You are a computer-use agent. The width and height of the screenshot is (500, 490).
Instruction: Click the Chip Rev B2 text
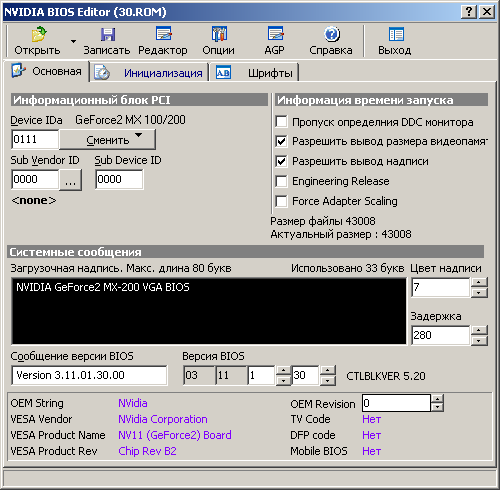[x=147, y=451]
